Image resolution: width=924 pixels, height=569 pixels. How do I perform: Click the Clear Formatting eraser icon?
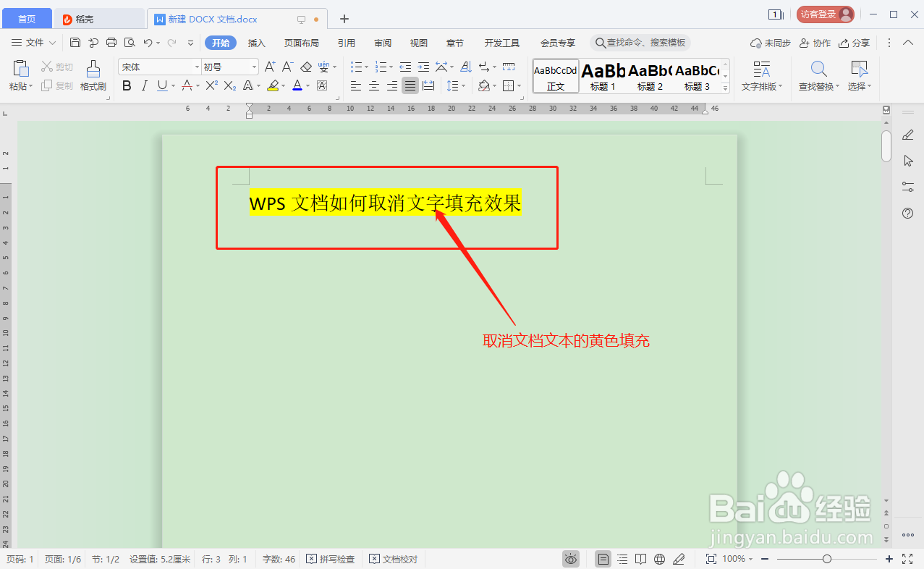click(x=306, y=67)
